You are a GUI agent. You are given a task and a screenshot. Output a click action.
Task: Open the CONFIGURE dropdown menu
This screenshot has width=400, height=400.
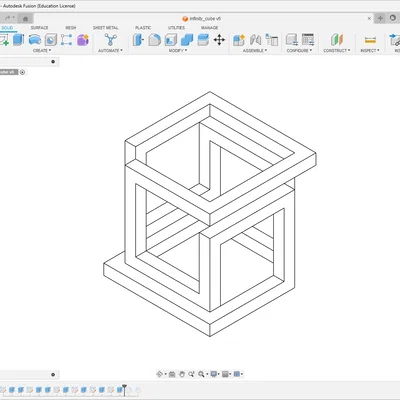point(299,51)
